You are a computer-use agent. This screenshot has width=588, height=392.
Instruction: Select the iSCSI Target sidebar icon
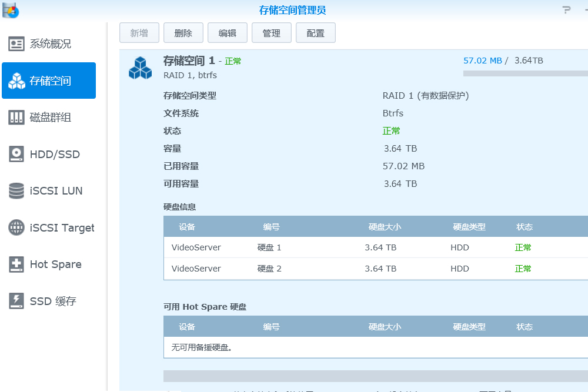[x=16, y=227]
